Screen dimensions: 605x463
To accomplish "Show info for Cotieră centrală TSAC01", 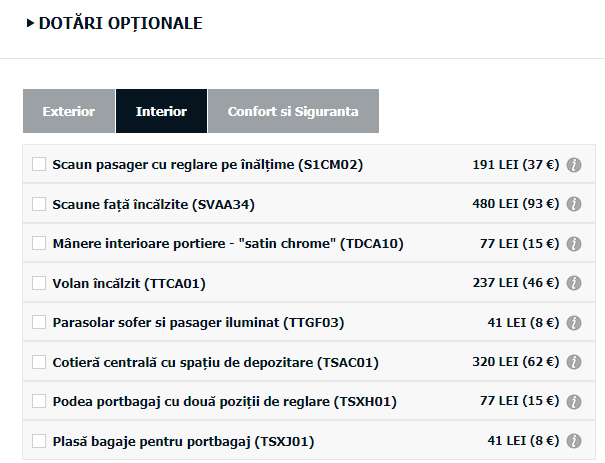I will coord(574,362).
